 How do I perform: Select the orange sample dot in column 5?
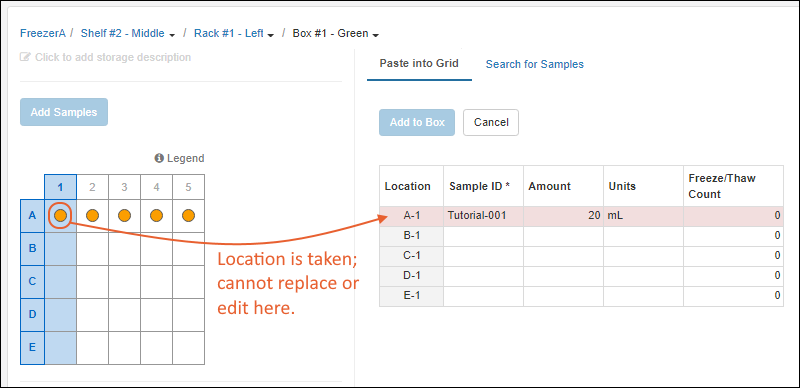(188, 216)
